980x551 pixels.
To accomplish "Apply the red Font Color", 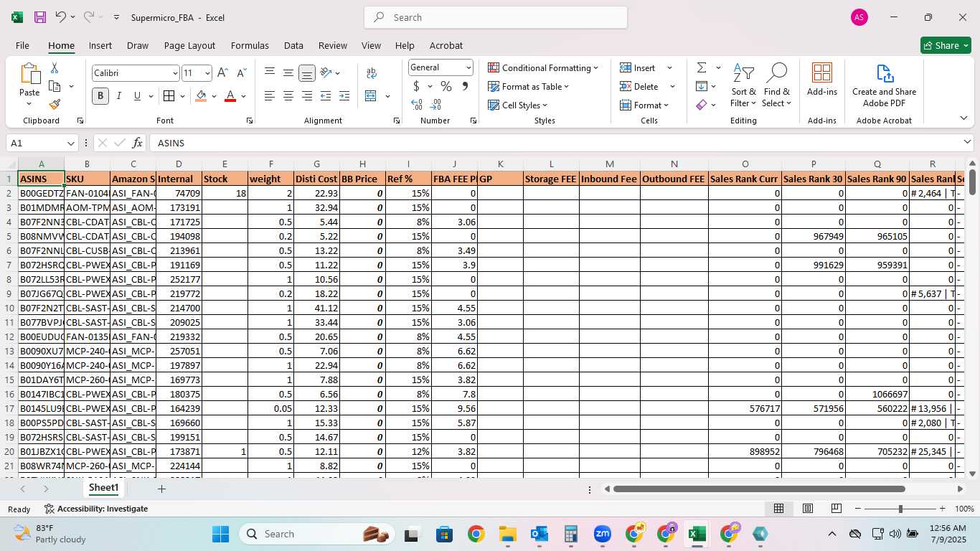I will (x=230, y=96).
